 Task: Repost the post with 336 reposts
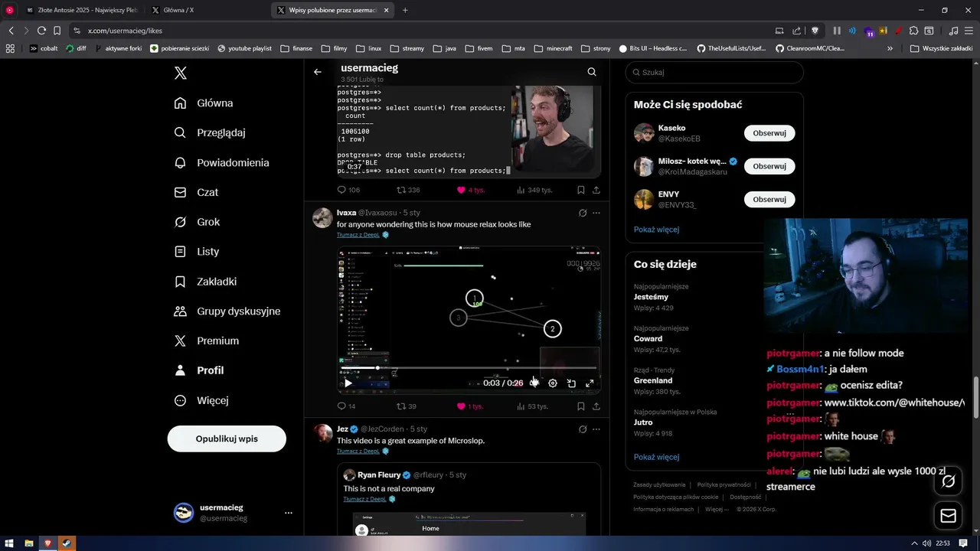point(408,190)
